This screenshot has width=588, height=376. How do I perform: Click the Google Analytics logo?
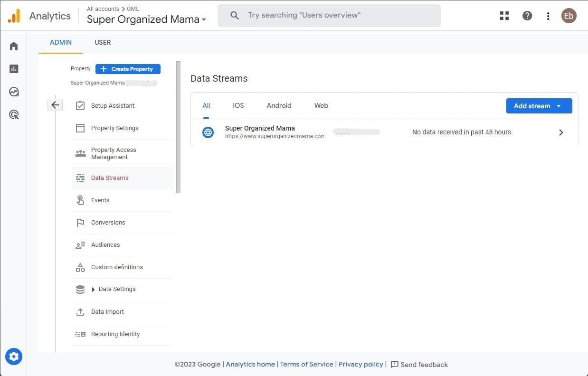click(x=14, y=16)
